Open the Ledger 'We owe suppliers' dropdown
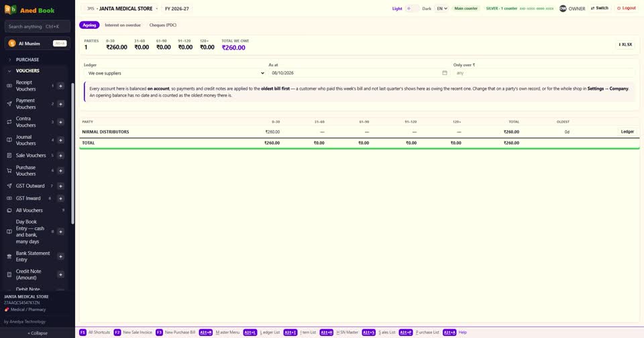This screenshot has height=338, width=644. 175,73
